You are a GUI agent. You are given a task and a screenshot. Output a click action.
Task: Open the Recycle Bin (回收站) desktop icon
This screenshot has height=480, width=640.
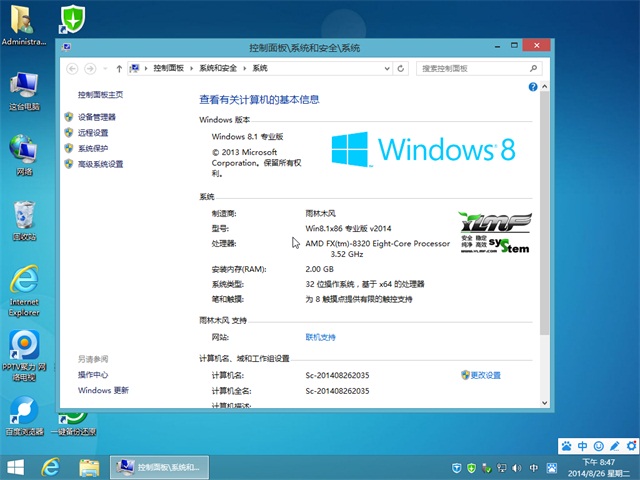25,218
